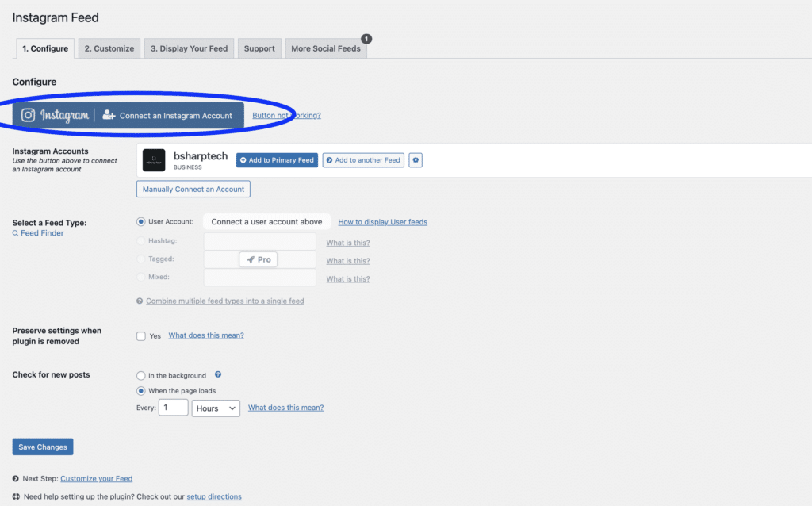This screenshot has height=506, width=812.
Task: Click the question icon before Combine multiple feed types
Action: coord(140,301)
